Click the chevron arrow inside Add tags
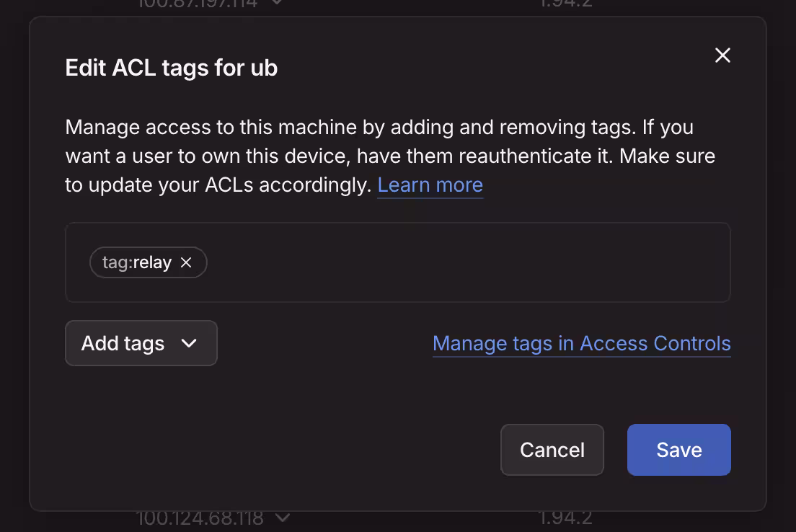The image size is (796, 532). point(189,343)
